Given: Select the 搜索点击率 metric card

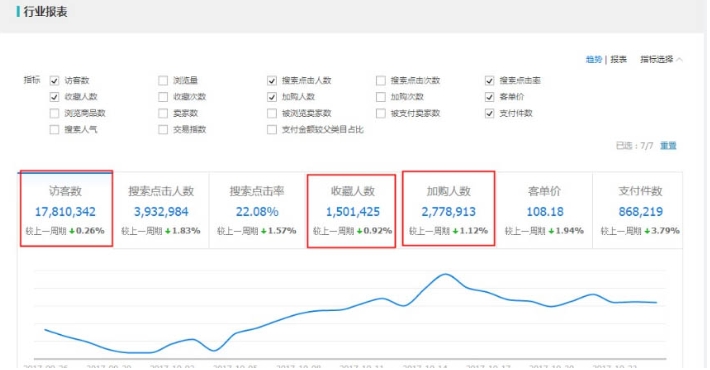Looking at the screenshot, I should coord(257,210).
